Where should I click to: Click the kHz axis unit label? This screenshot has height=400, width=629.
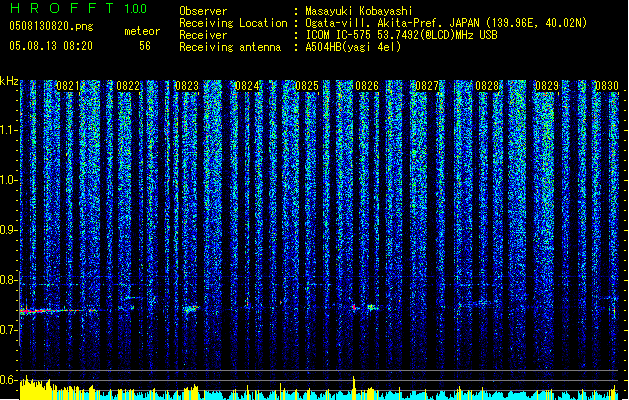[x=9, y=81]
